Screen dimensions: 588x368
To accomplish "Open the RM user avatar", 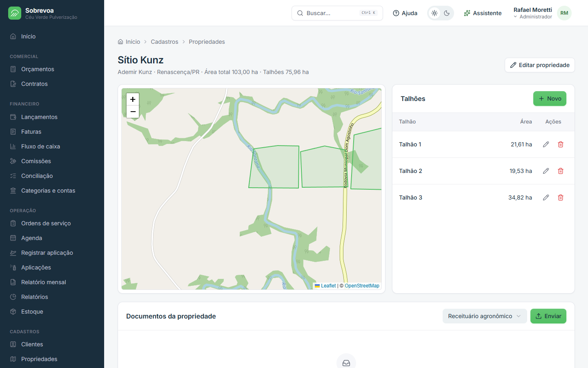I will point(564,13).
